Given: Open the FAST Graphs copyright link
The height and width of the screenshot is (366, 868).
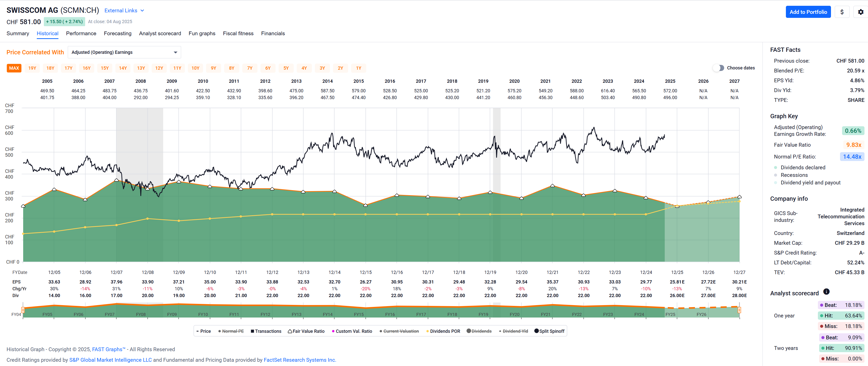Looking at the screenshot, I should click(x=109, y=349).
